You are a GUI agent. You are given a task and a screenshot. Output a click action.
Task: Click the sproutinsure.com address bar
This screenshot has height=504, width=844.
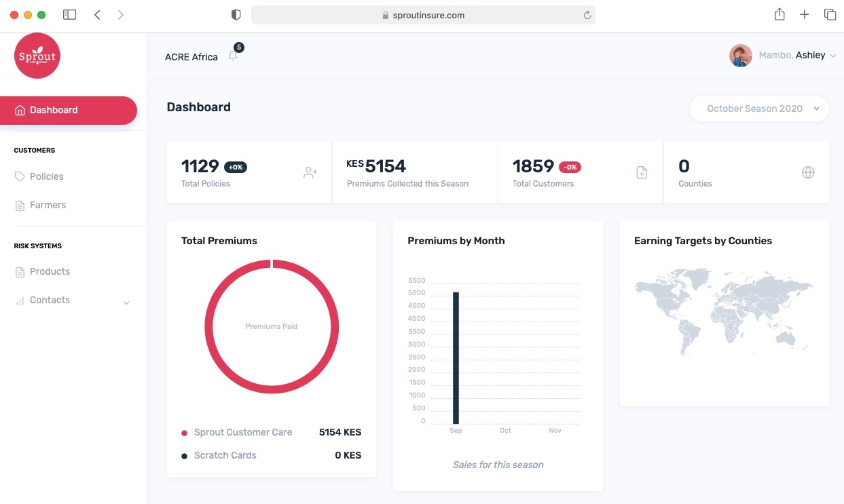click(x=422, y=15)
